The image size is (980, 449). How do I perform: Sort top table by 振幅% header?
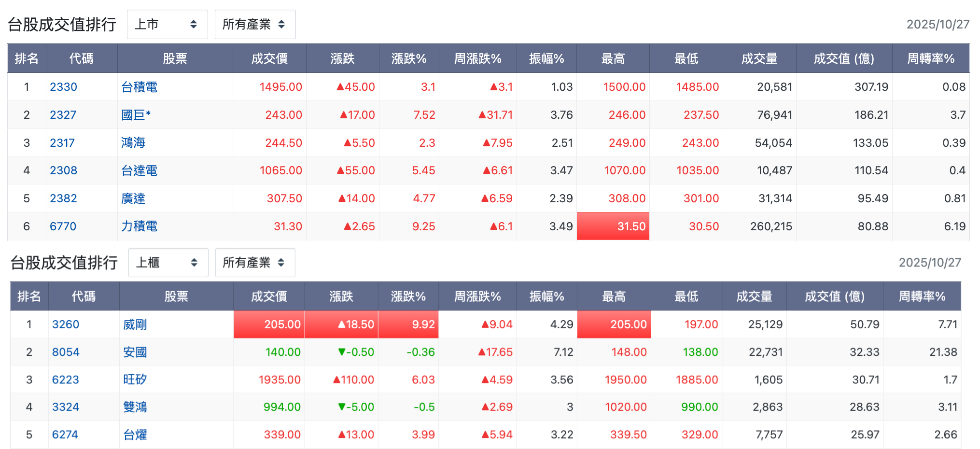[546, 58]
